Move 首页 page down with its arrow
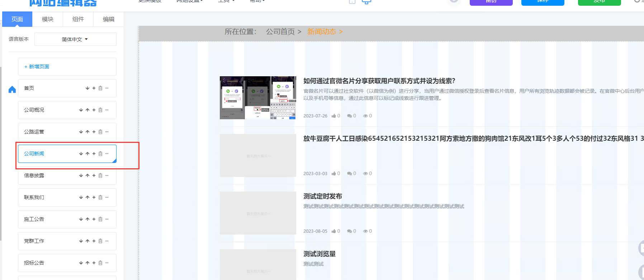The image size is (644, 280). (87, 88)
